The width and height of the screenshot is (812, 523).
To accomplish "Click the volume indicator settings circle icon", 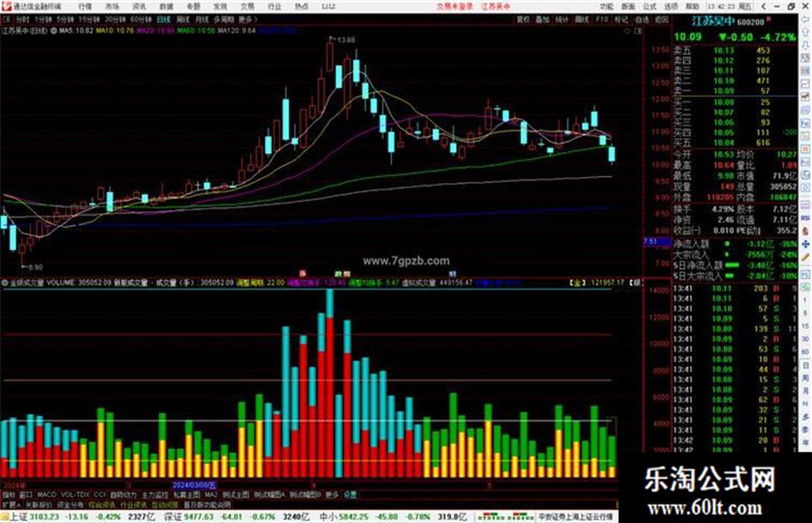I will [4, 283].
